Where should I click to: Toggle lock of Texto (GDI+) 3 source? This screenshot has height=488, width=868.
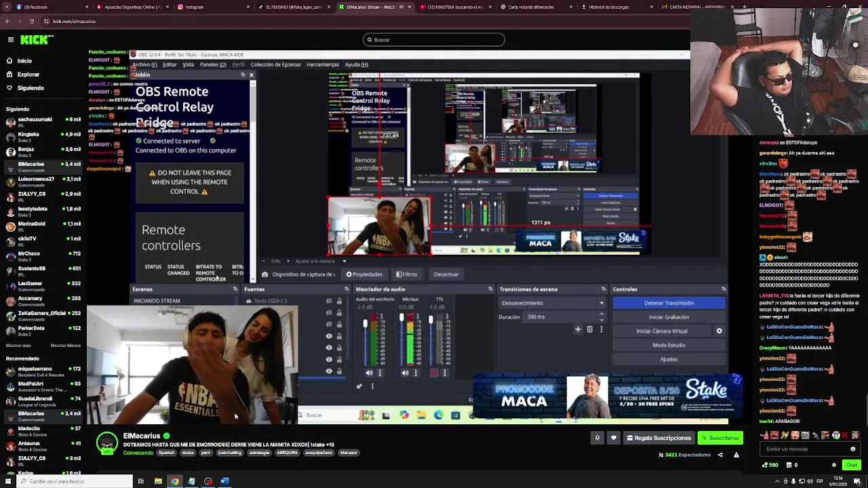(339, 301)
